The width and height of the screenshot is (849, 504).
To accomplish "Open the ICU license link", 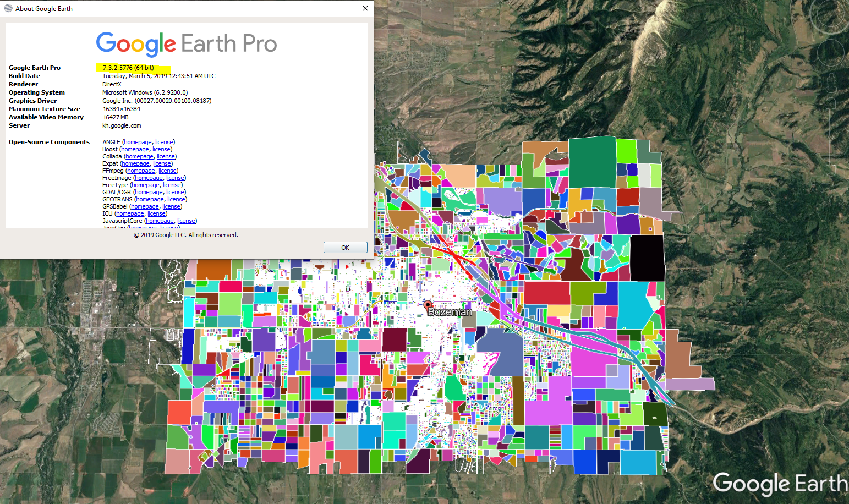I will (156, 213).
